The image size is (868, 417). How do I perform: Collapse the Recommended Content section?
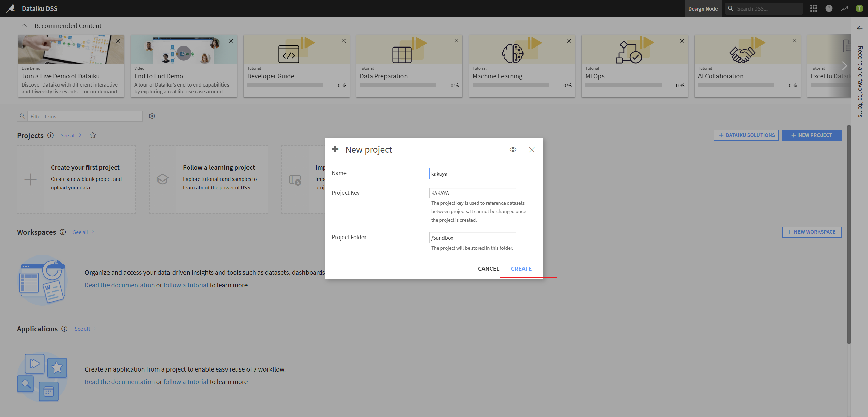pyautogui.click(x=24, y=26)
